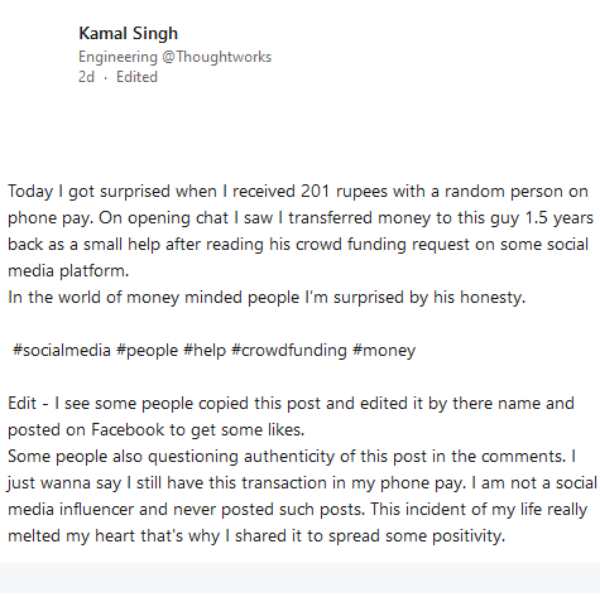Image resolution: width=600 pixels, height=597 pixels.
Task: Click line "Edit - I see some people copied"
Action: tap(291, 404)
